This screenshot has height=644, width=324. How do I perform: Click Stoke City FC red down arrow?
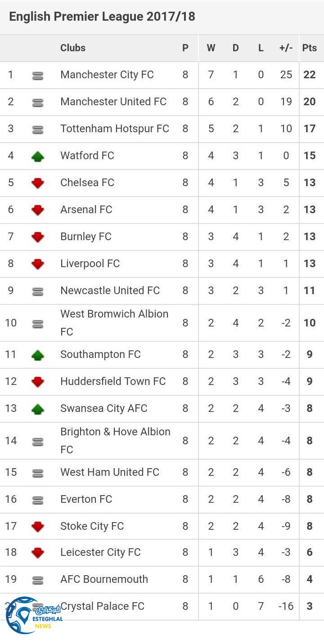point(38,526)
